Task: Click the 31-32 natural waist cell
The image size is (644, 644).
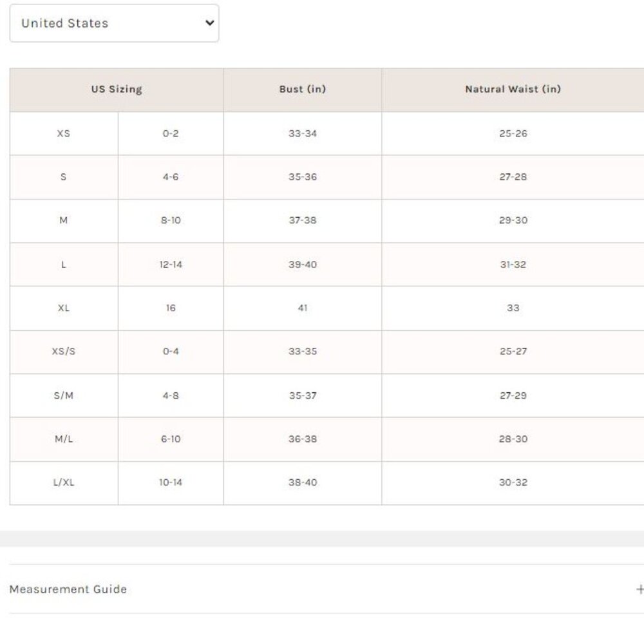Action: click(513, 264)
